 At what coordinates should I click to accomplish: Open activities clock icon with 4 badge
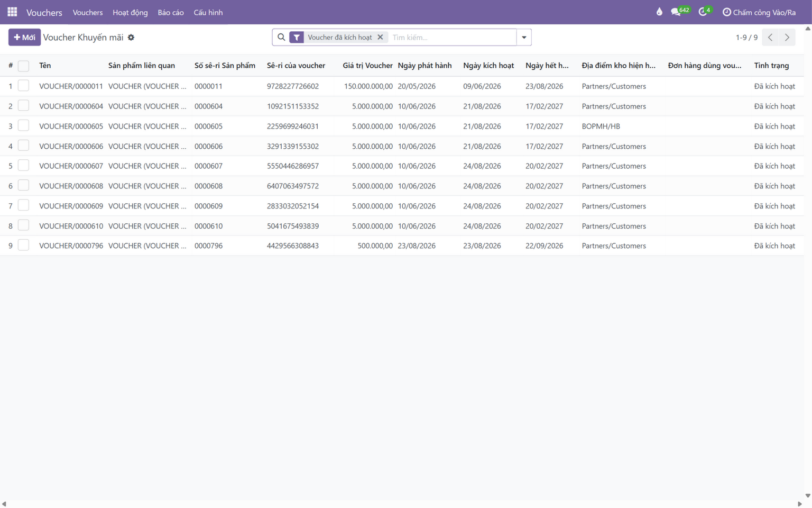pyautogui.click(x=705, y=11)
